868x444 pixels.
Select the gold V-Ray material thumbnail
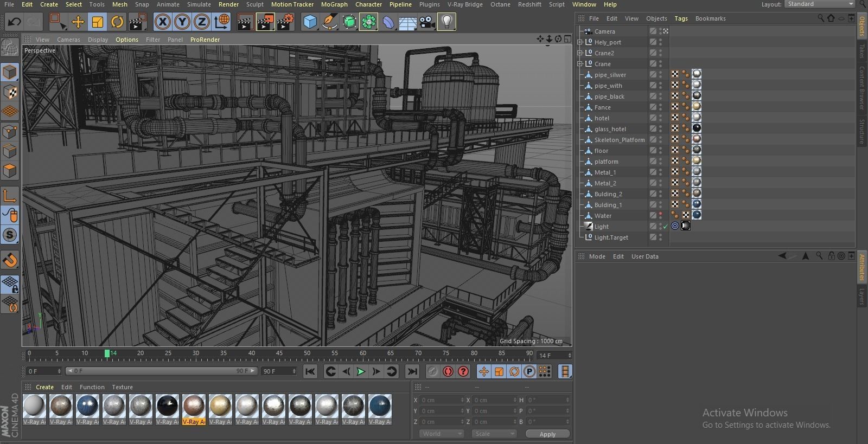click(x=220, y=406)
